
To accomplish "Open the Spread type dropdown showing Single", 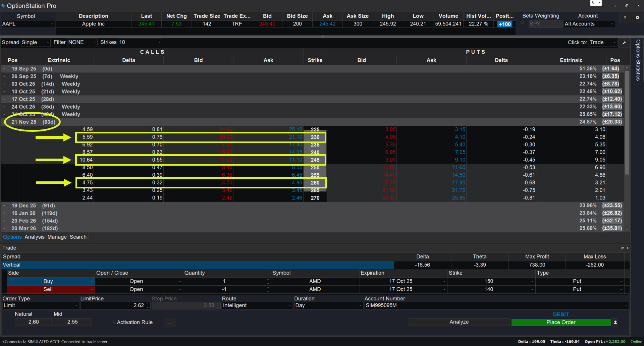I will (x=35, y=43).
